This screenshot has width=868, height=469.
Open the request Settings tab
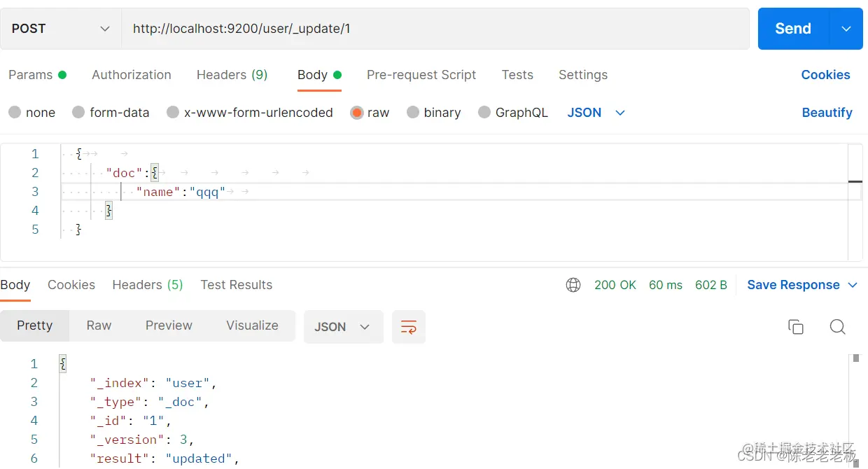coord(583,75)
